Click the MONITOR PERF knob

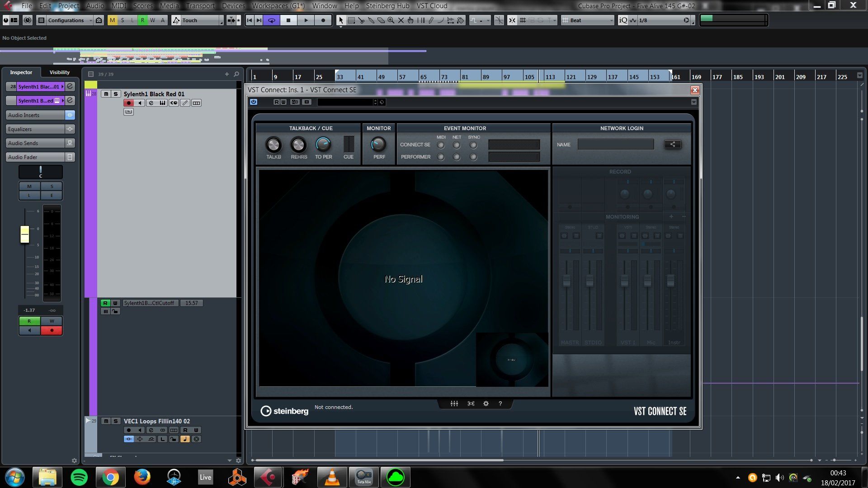(378, 145)
